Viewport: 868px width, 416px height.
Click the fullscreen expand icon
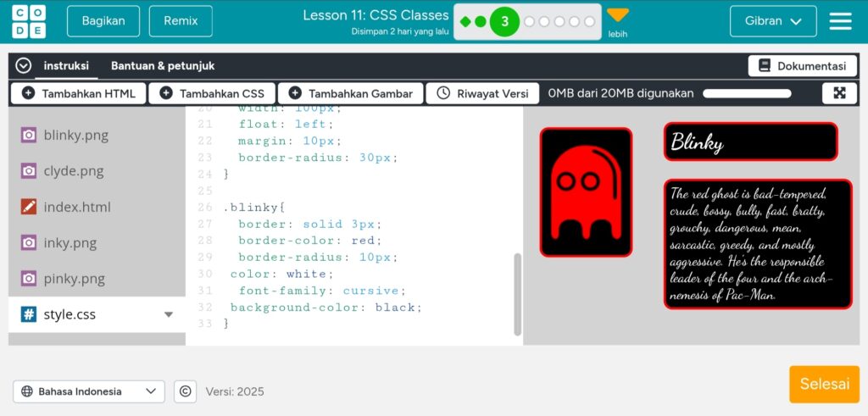(839, 93)
